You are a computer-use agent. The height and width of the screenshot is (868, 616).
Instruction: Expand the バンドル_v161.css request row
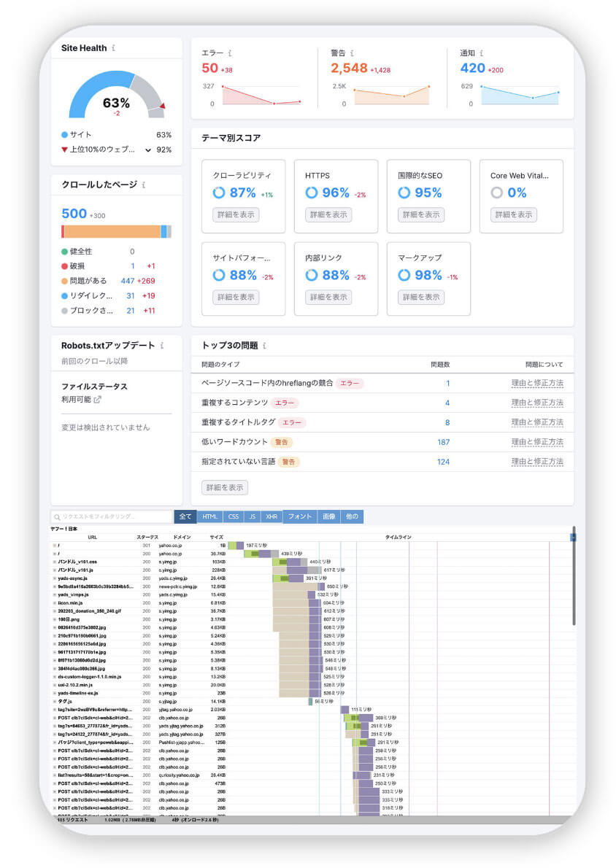(x=55, y=562)
